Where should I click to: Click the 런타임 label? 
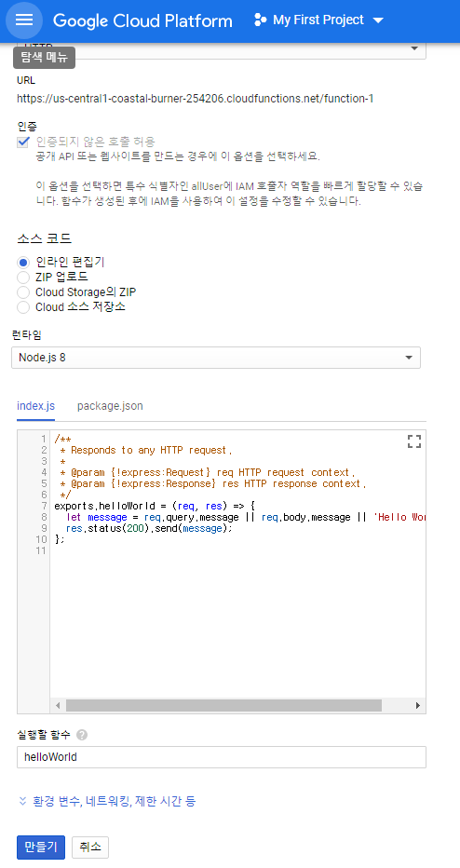tap(27, 335)
